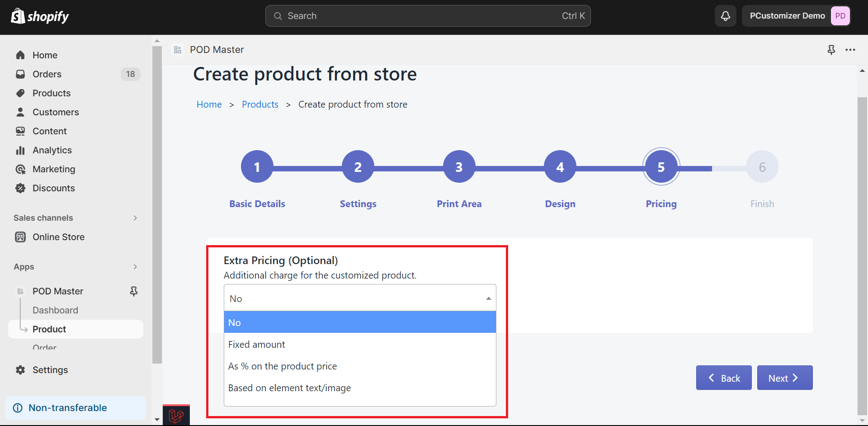Select the 'No' pricing option
The height and width of the screenshot is (426, 868).
click(x=360, y=322)
